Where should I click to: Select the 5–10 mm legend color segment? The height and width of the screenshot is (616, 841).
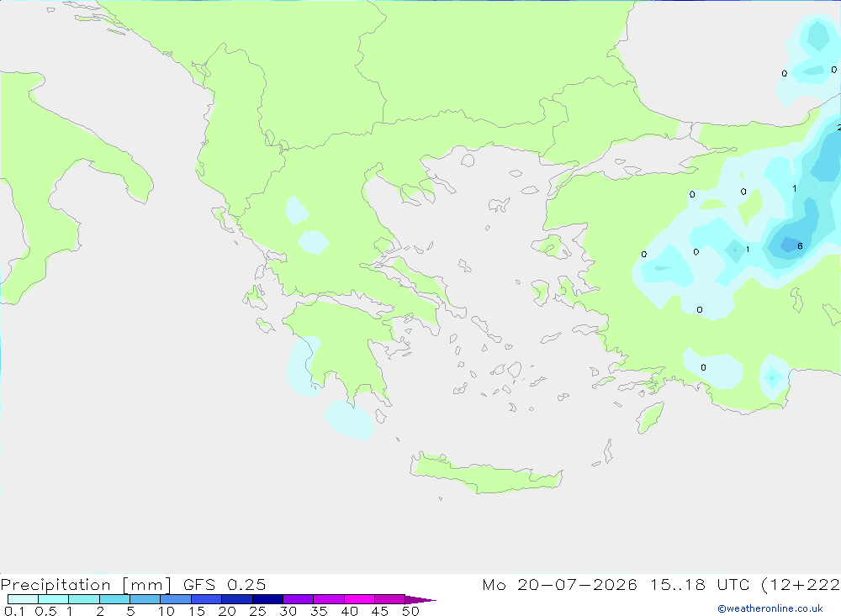(x=145, y=599)
